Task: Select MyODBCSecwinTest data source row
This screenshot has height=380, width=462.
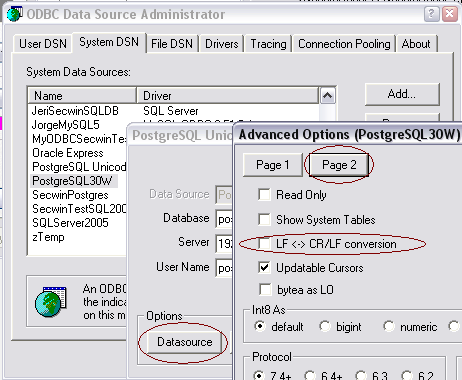Action: [79, 139]
